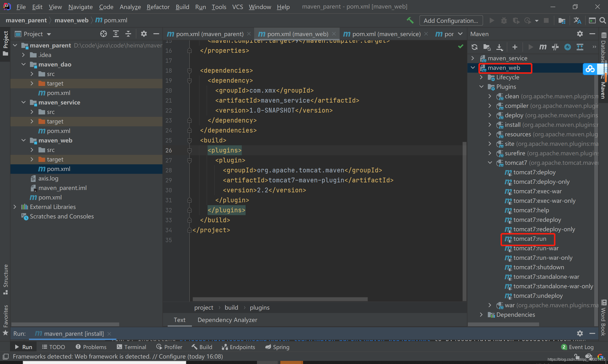The width and height of the screenshot is (608, 364).
Task: Open the Project view dropdown
Action: (49, 34)
